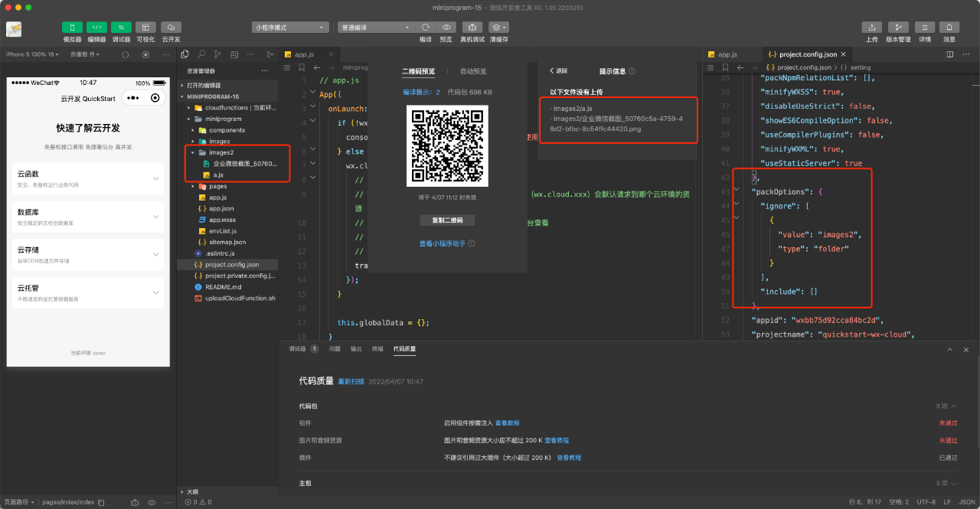The height and width of the screenshot is (509, 980).
Task: Switch to the 调试器 bottom tab
Action: 297,348
